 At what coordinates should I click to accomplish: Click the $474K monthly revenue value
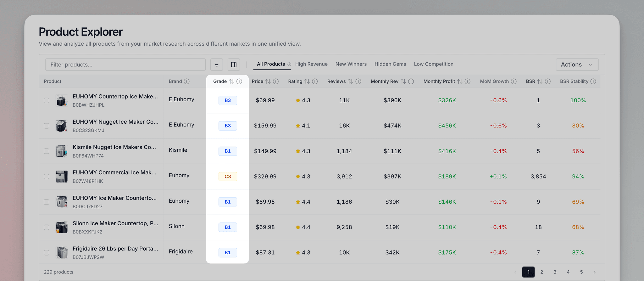392,126
